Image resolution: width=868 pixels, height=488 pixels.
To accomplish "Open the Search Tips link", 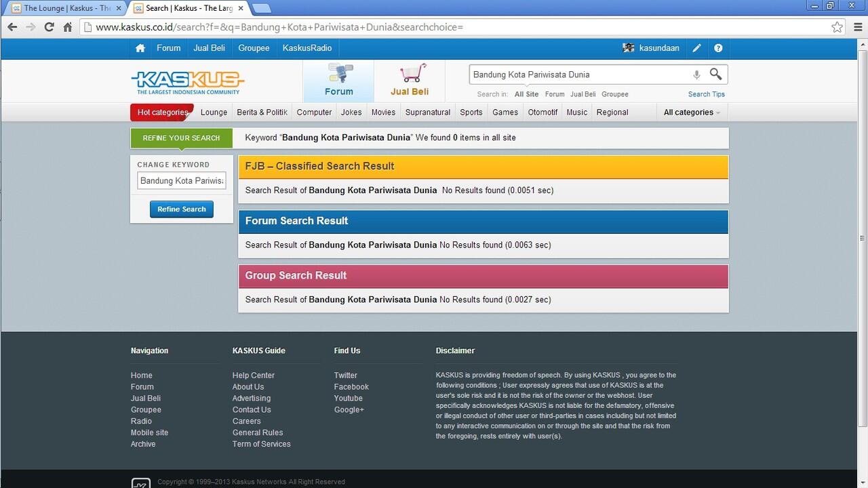I will click(707, 94).
